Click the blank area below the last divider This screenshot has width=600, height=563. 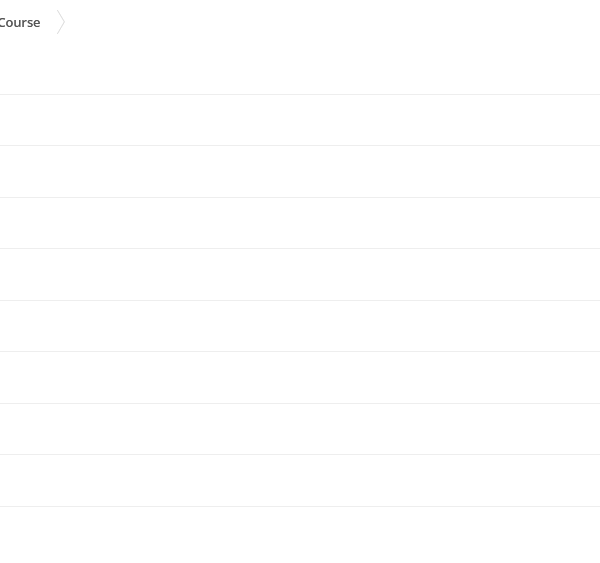[x=300, y=535]
